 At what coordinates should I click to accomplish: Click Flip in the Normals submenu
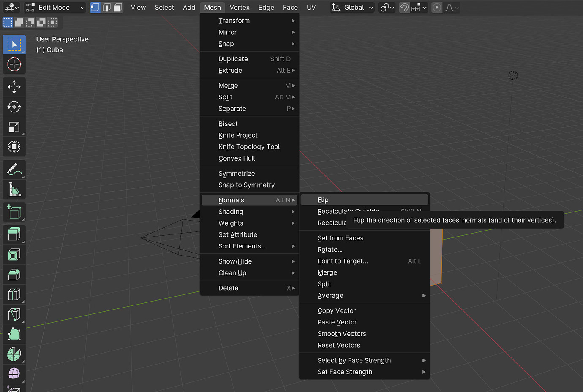click(x=323, y=199)
